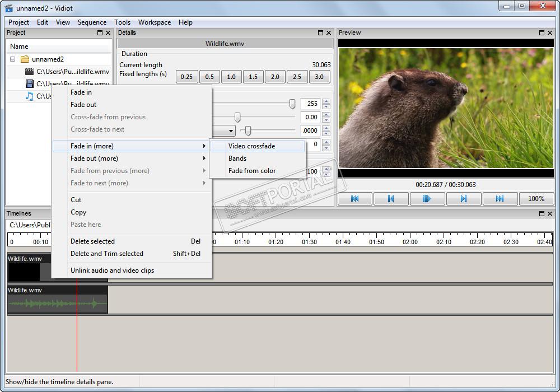The image size is (560, 392).
Task: Maximize the Preview pane
Action: coord(542,33)
